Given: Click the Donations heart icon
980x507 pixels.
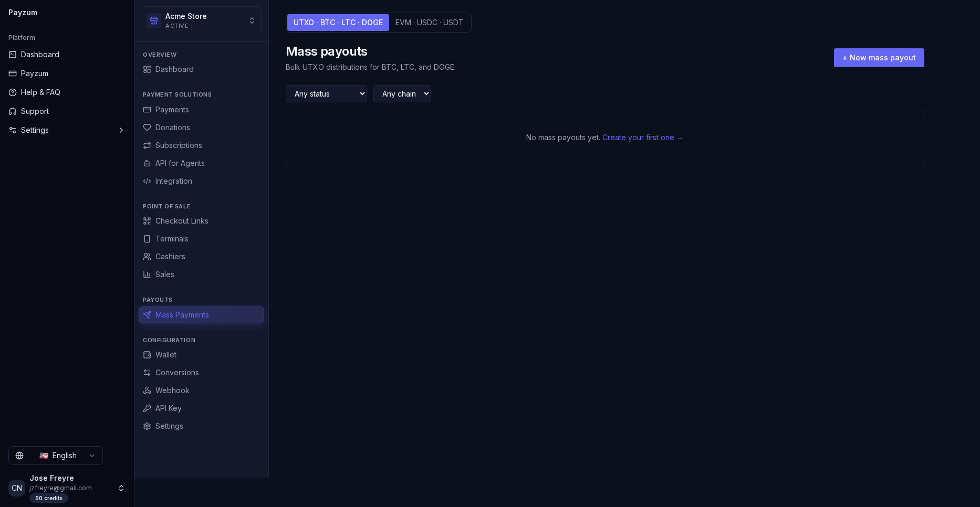Looking at the screenshot, I should pos(147,128).
